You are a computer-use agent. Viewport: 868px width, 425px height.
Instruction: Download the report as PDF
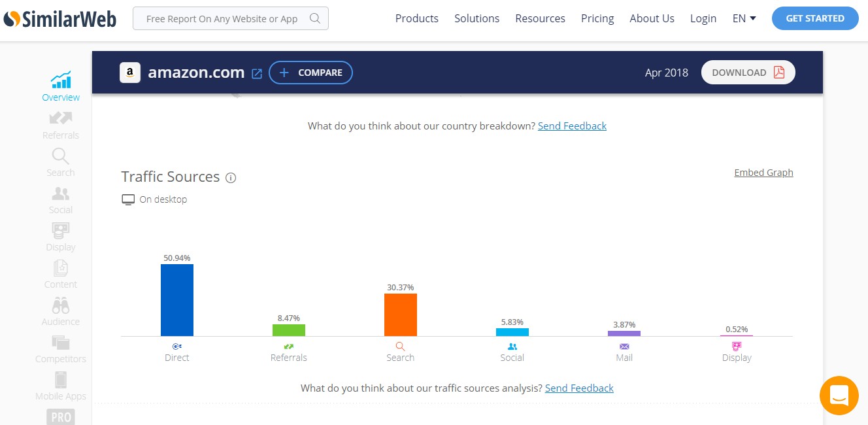click(748, 73)
